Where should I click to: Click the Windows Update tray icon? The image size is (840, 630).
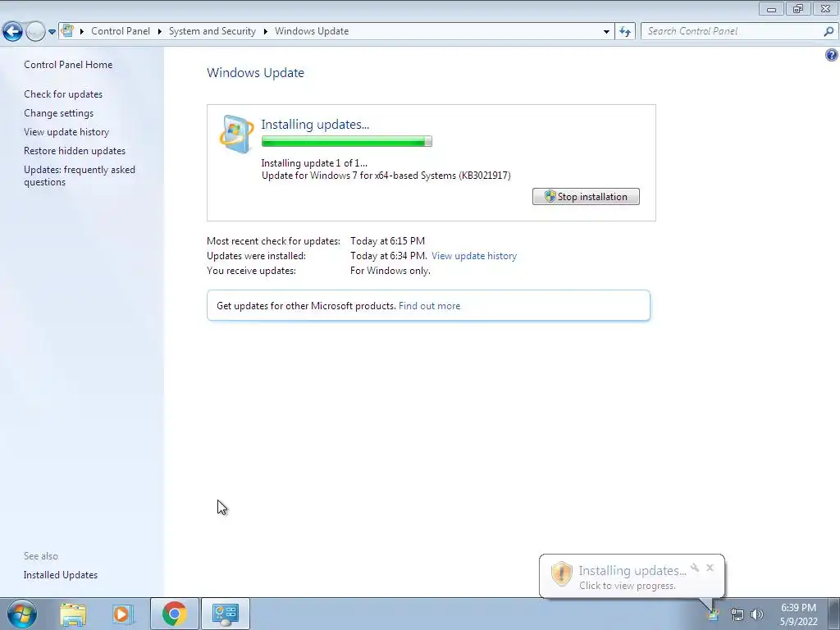(713, 615)
